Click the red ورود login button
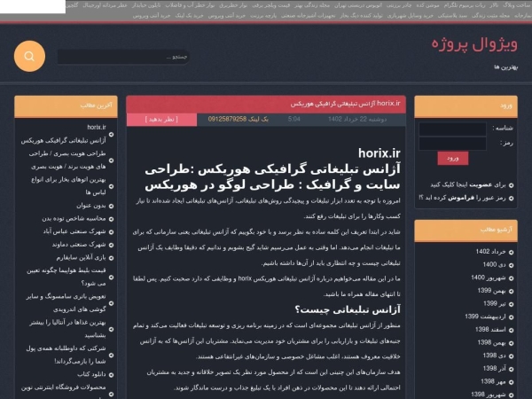Image resolution: width=532 pixels, height=399 pixels. (x=453, y=159)
